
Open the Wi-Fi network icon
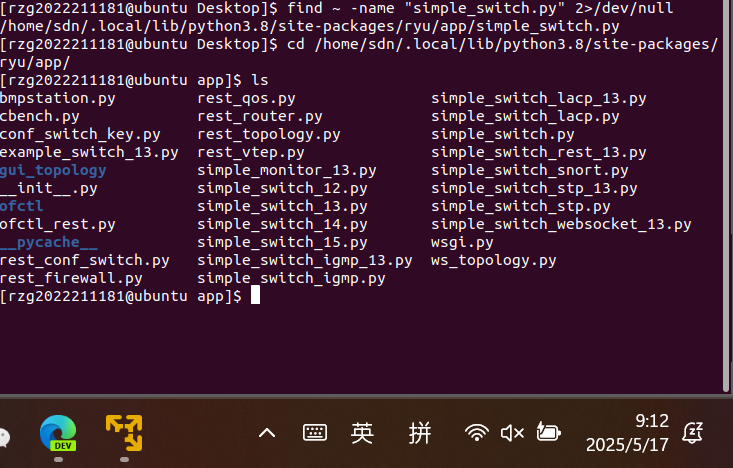point(477,433)
